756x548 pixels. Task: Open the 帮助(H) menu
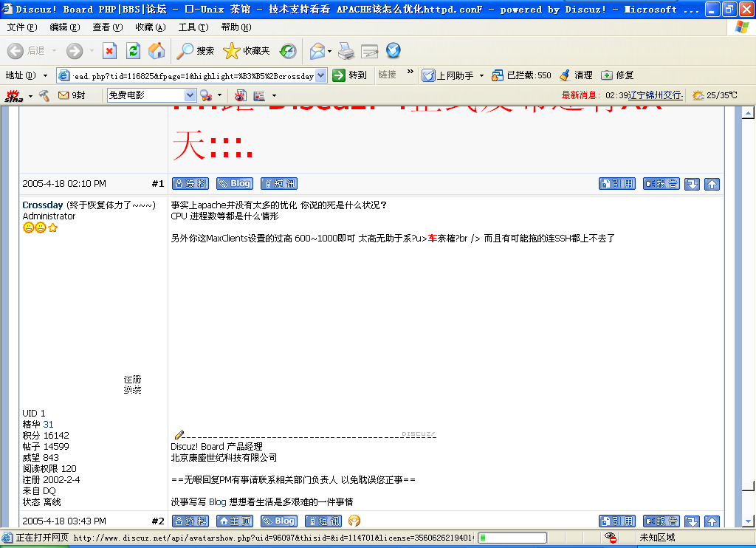[x=236, y=27]
